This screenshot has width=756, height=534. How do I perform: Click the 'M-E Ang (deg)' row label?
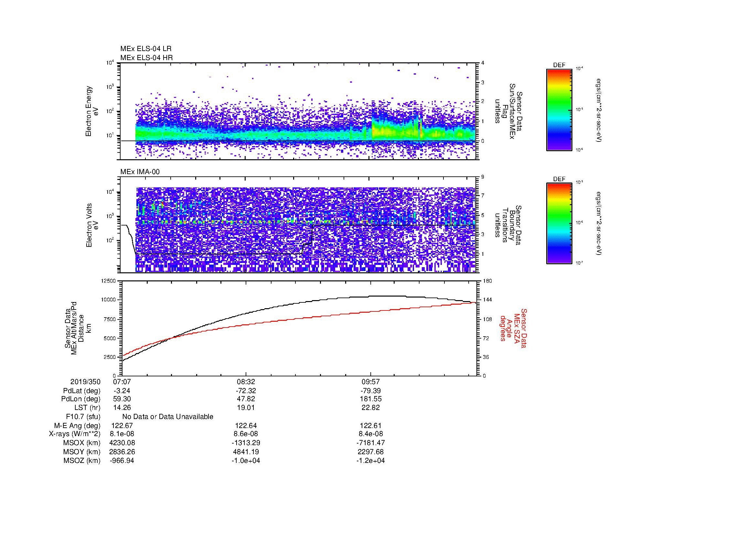click(77, 425)
